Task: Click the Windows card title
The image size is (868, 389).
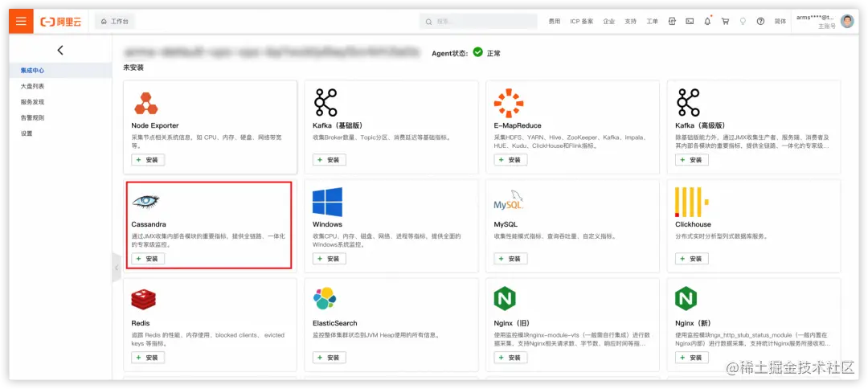Action: [x=327, y=224]
